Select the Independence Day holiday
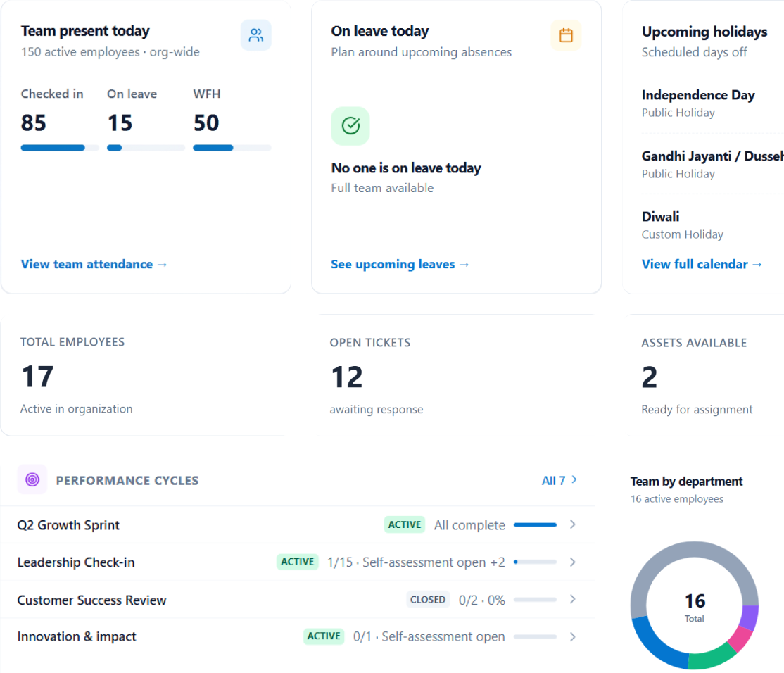This screenshot has width=784, height=673. point(712,103)
